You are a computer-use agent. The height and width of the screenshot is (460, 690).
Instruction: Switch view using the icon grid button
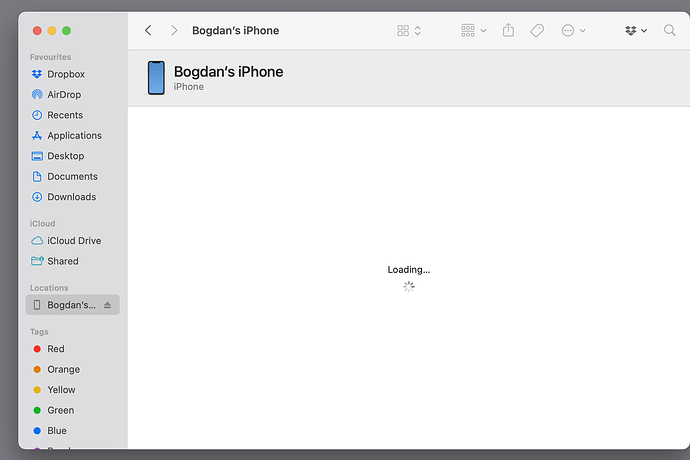pos(403,30)
